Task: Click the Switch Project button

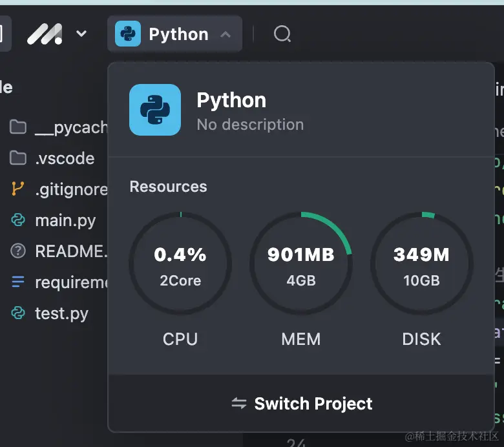Action: (302, 403)
